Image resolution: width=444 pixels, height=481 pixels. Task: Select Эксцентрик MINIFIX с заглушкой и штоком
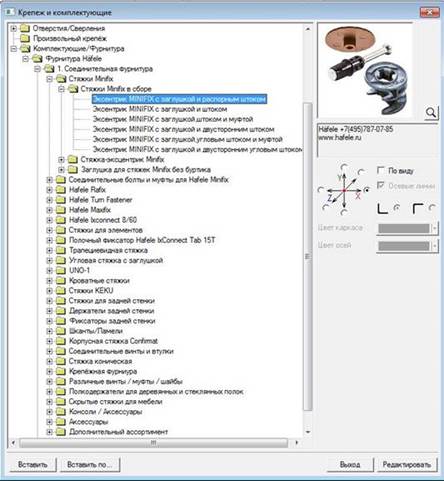pyautogui.click(x=160, y=109)
